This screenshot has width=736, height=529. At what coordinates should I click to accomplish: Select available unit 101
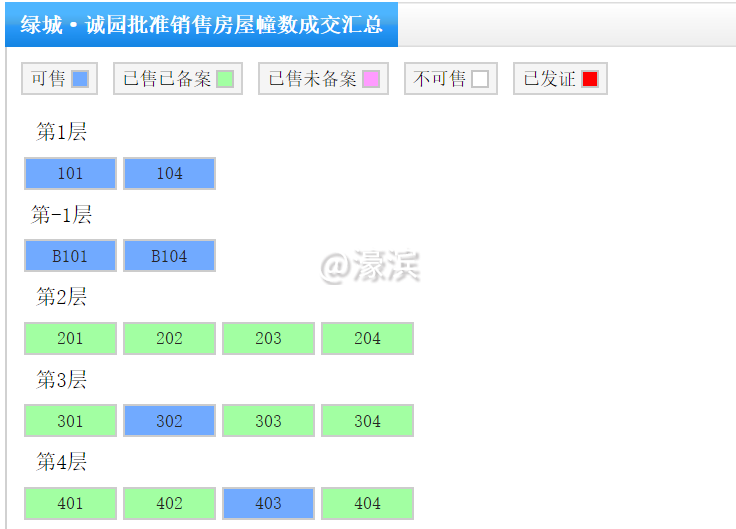point(70,173)
